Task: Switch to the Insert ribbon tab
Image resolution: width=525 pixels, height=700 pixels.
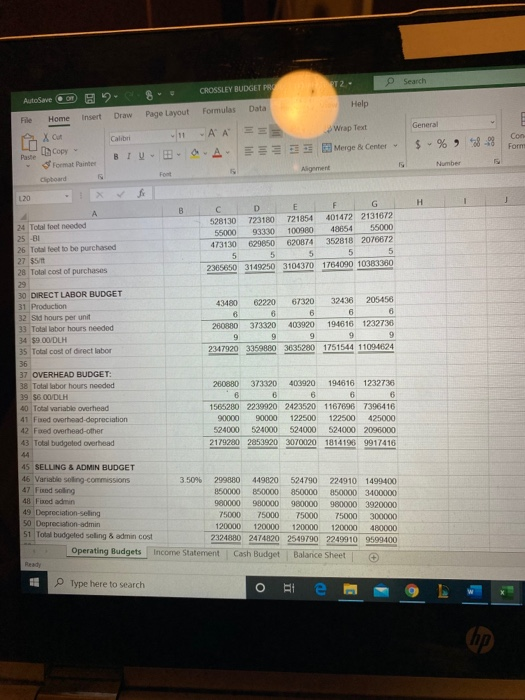Action: pos(91,117)
